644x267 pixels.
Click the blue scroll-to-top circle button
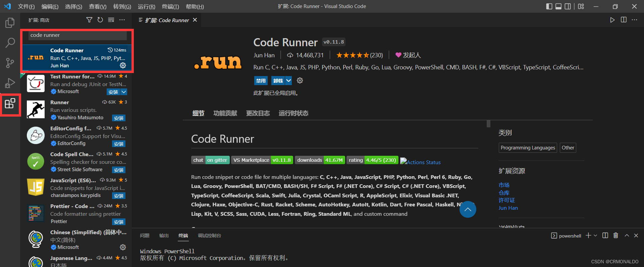(x=468, y=209)
